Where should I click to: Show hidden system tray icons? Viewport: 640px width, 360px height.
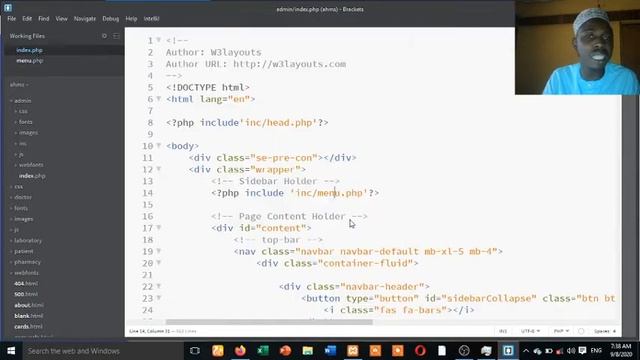click(x=526, y=351)
